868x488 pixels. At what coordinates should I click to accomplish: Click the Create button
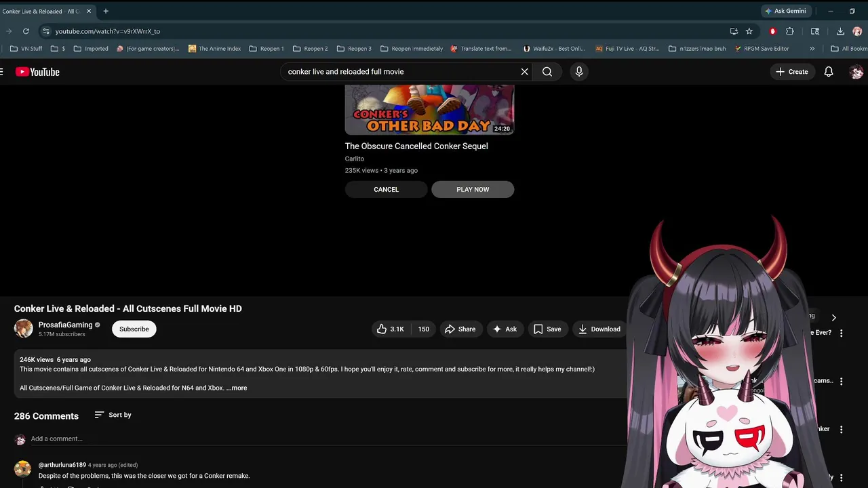[x=792, y=72]
